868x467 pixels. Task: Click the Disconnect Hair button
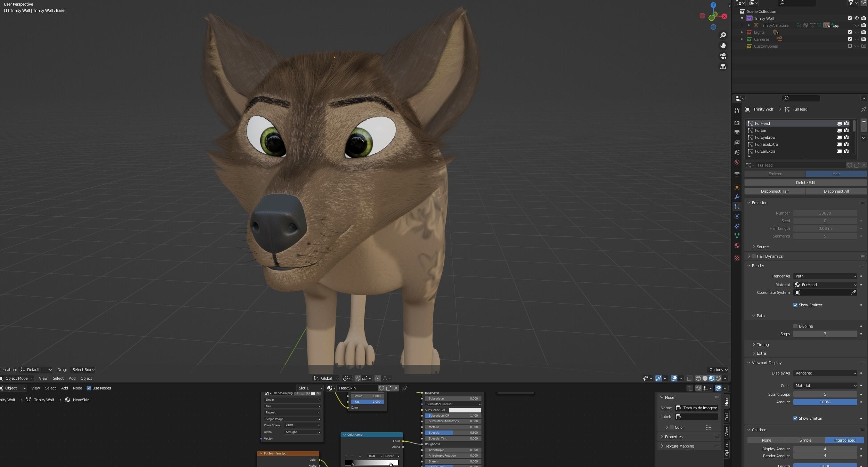(775, 191)
